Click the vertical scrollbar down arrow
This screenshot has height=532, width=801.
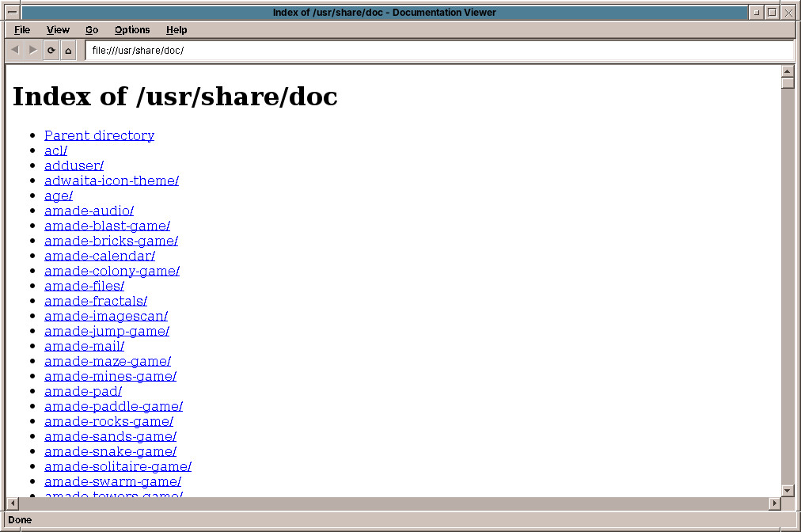point(788,491)
